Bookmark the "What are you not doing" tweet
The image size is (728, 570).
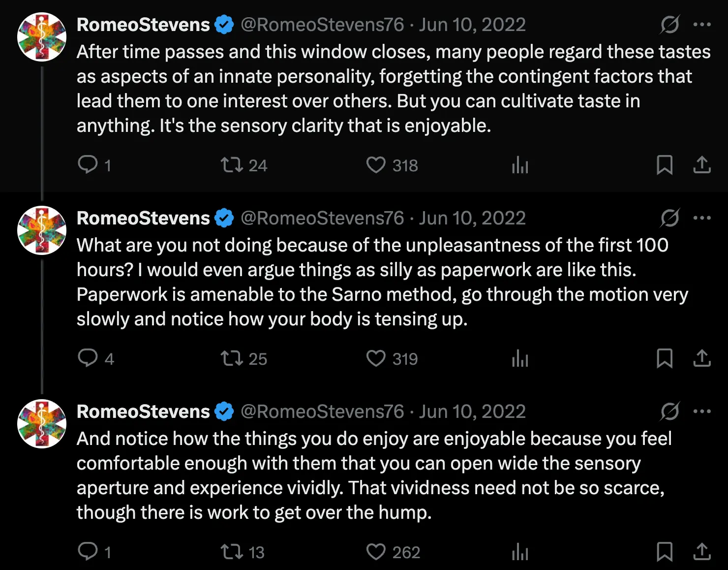665,358
